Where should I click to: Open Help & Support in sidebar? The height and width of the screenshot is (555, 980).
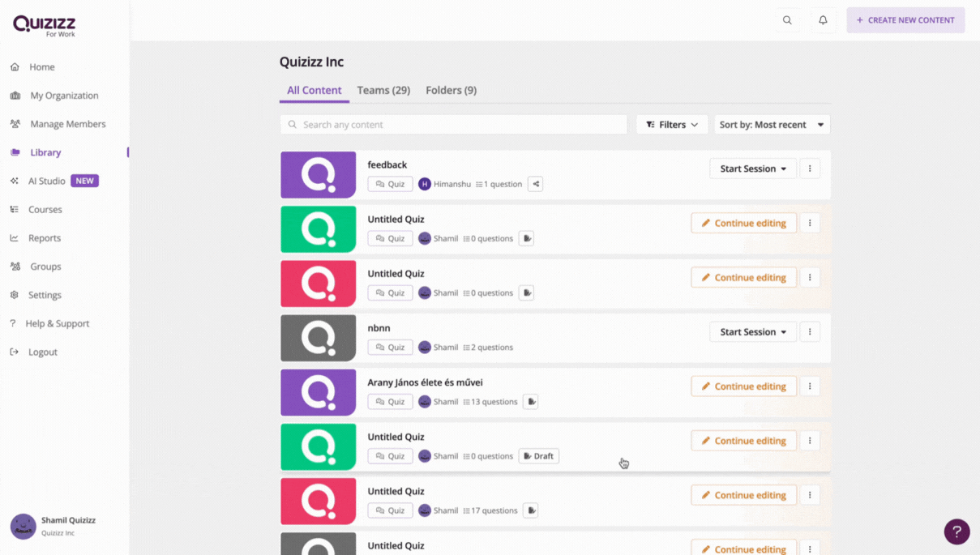pos(57,323)
